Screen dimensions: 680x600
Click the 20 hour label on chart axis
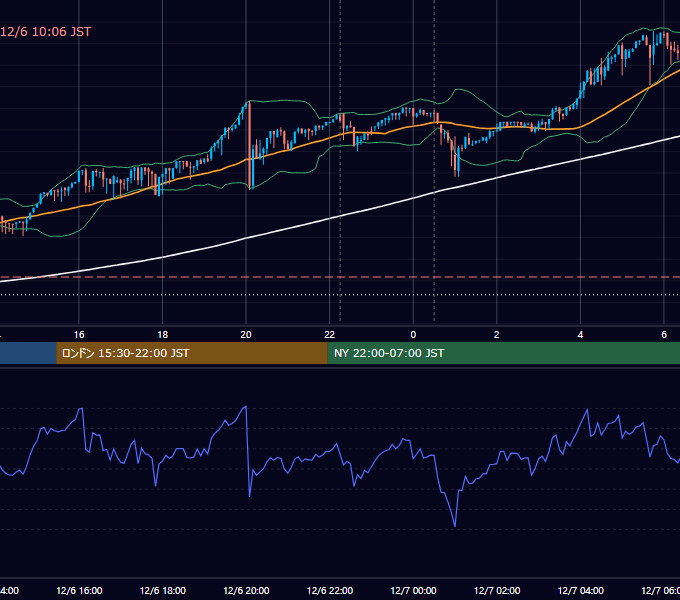point(246,335)
